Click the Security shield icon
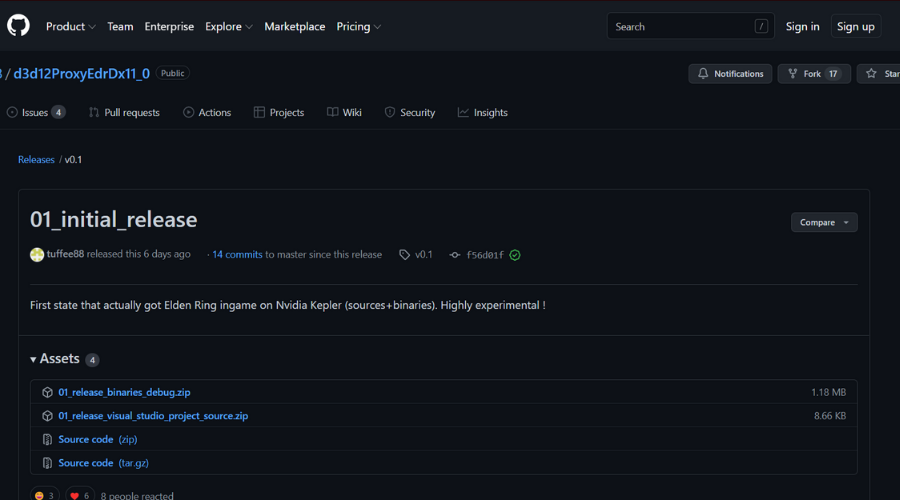The width and height of the screenshot is (900, 500). [390, 113]
